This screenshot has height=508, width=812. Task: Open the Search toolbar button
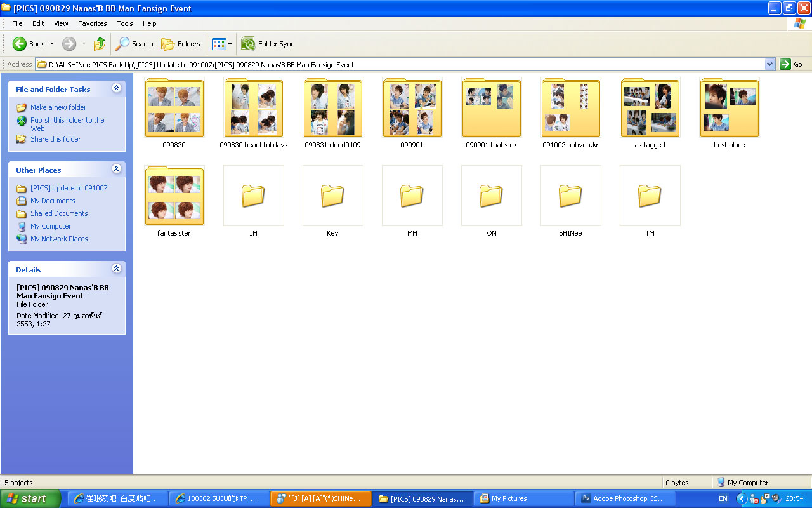[134, 44]
